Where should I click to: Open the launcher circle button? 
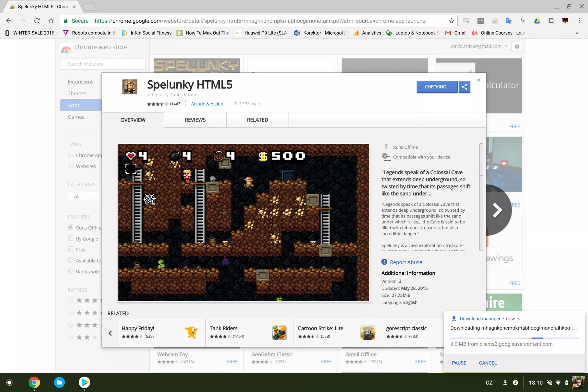pos(9,382)
